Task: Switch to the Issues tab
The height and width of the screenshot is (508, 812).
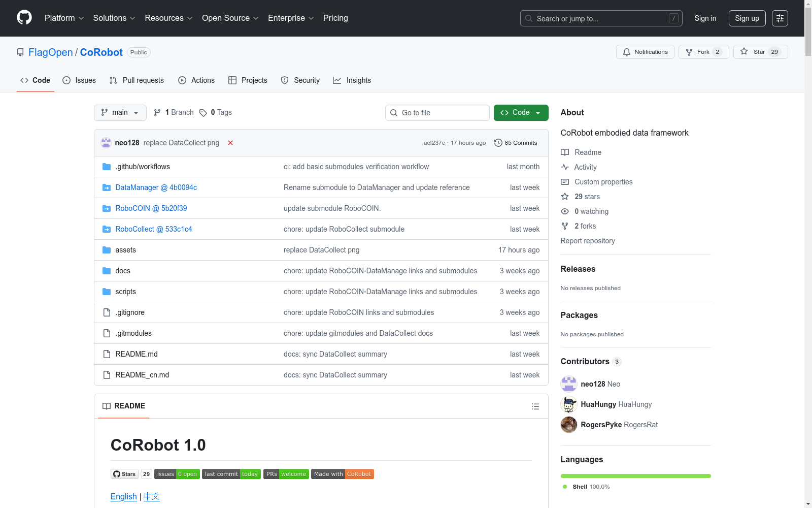Action: (79, 80)
